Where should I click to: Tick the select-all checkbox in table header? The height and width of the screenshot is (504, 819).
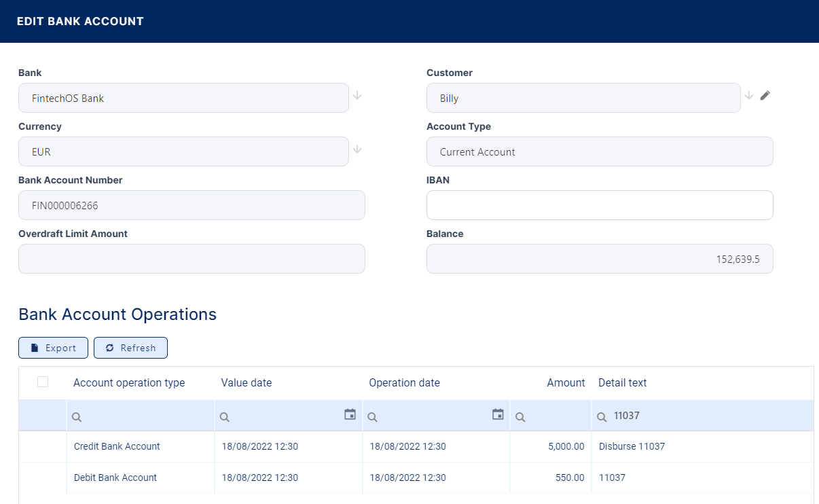(43, 382)
